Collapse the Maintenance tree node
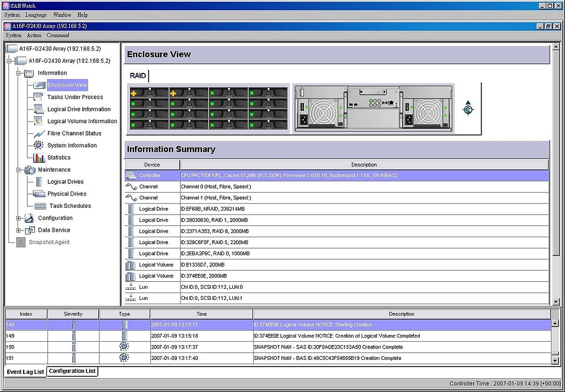565x392 pixels. (18, 169)
